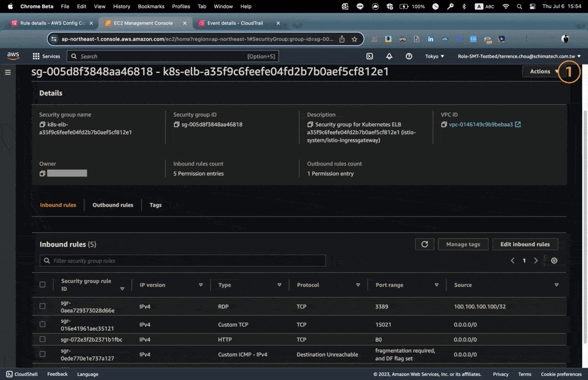This screenshot has height=380, width=588.
Task: Open the Tokyo region selector
Action: point(434,56)
